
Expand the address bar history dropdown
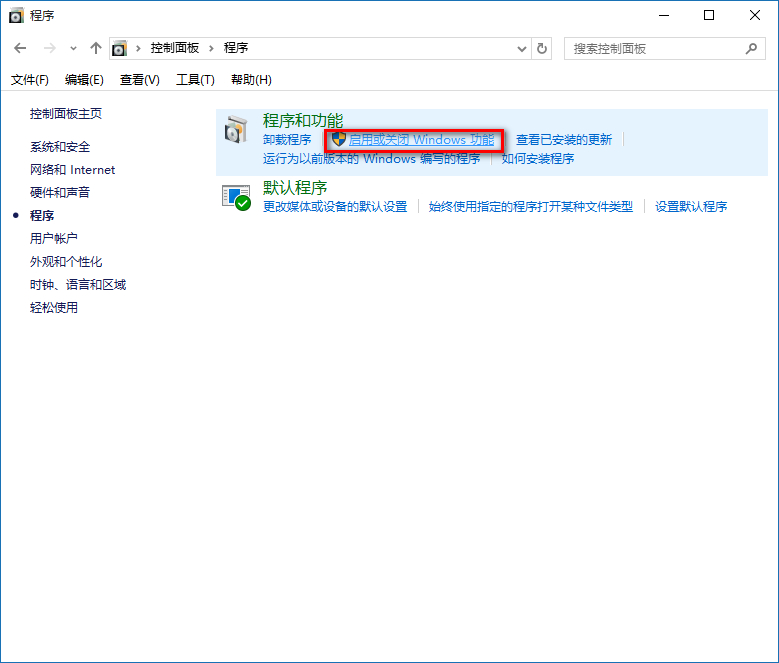[522, 48]
